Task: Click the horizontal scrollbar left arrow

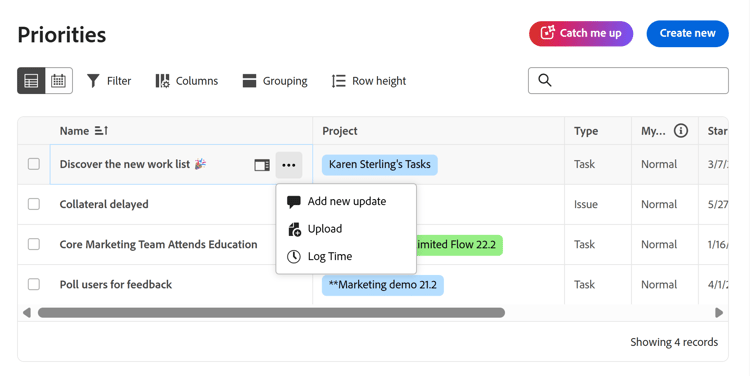Action: pyautogui.click(x=27, y=313)
